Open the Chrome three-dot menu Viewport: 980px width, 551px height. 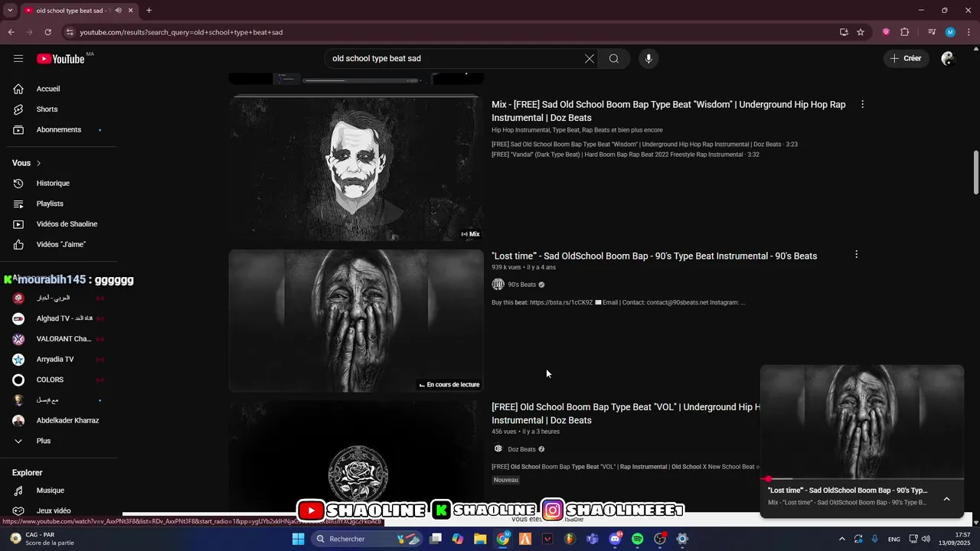969,32
